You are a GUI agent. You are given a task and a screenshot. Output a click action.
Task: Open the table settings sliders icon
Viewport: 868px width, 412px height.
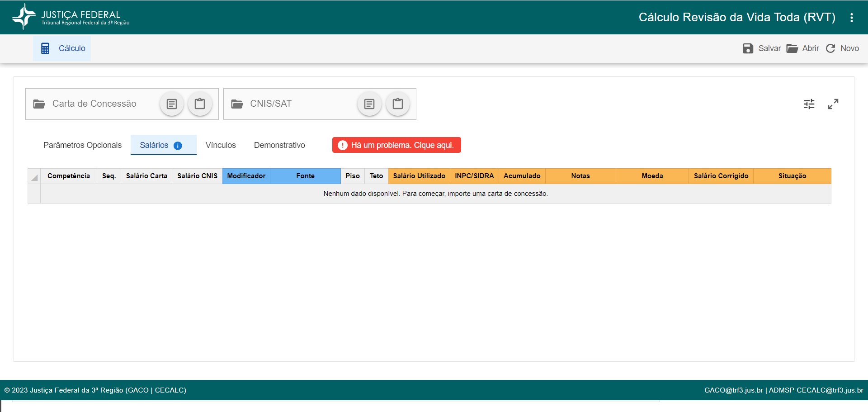tap(809, 104)
